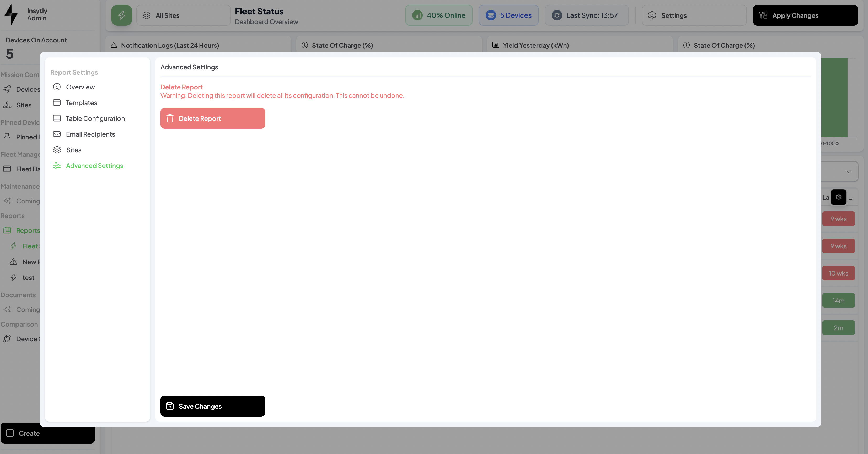Open the All Sites selector
Screen dimensions: 868x454
point(183,15)
